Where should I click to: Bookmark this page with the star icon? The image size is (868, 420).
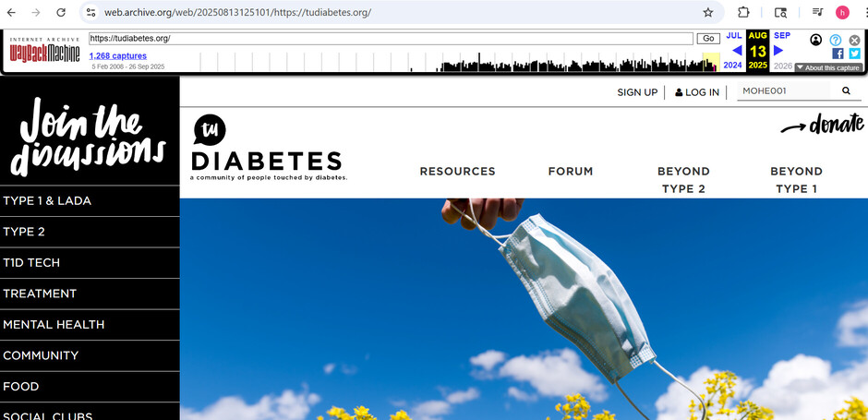[708, 12]
